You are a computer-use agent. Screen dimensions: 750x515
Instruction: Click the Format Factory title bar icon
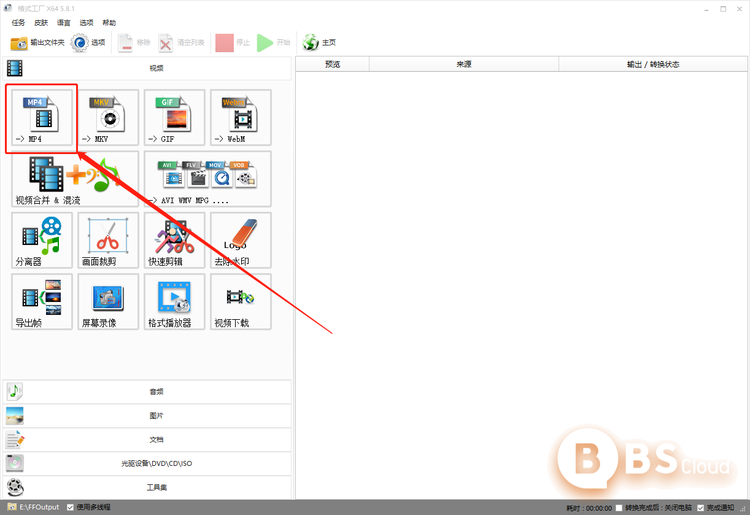coord(8,8)
